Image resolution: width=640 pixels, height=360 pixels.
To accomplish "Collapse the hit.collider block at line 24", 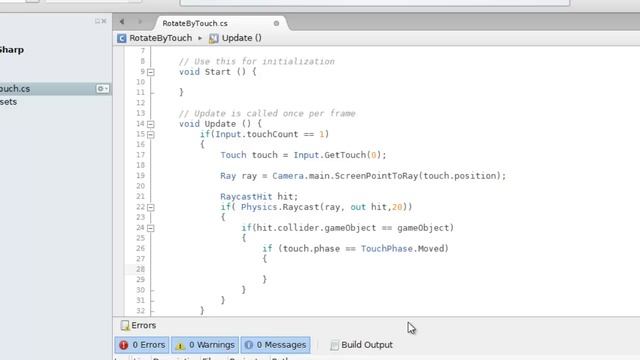I will (151, 228).
